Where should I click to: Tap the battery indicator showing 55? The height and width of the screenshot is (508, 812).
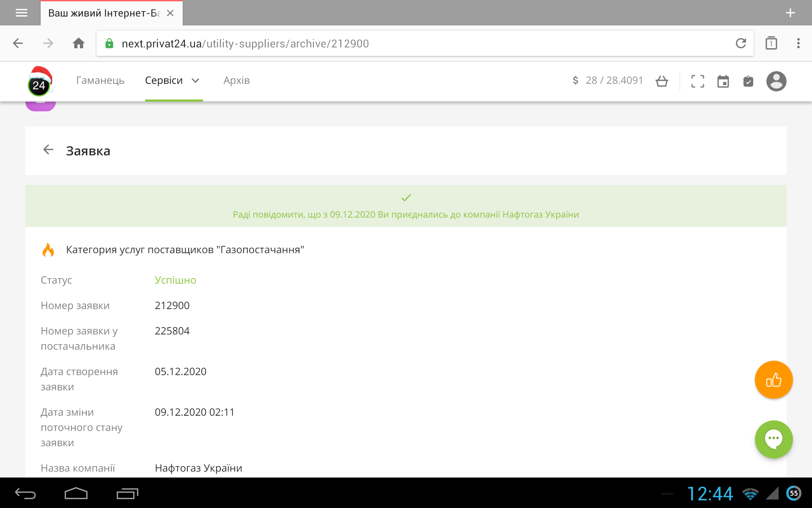tap(794, 493)
